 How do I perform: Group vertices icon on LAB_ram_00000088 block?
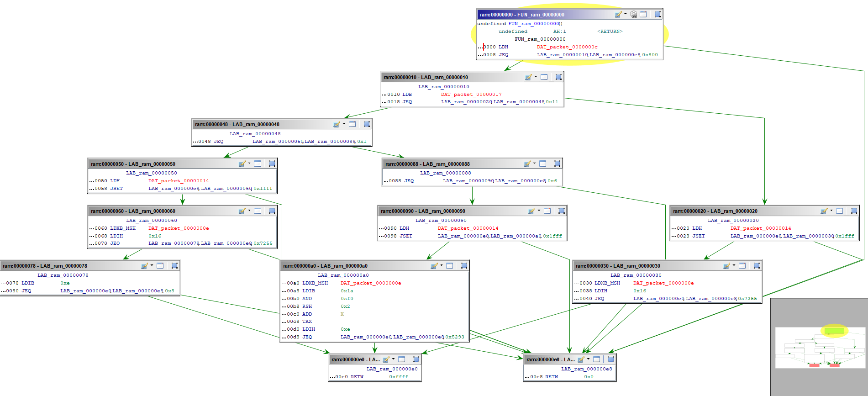557,164
